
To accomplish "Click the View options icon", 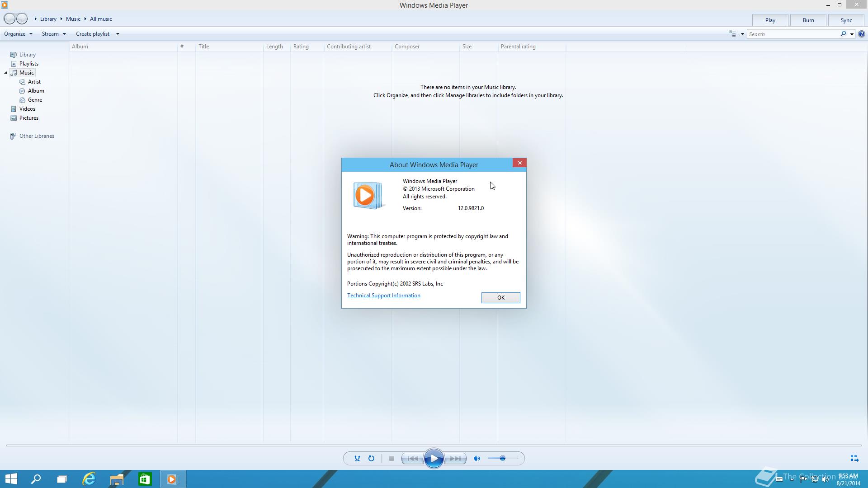I will tap(732, 34).
